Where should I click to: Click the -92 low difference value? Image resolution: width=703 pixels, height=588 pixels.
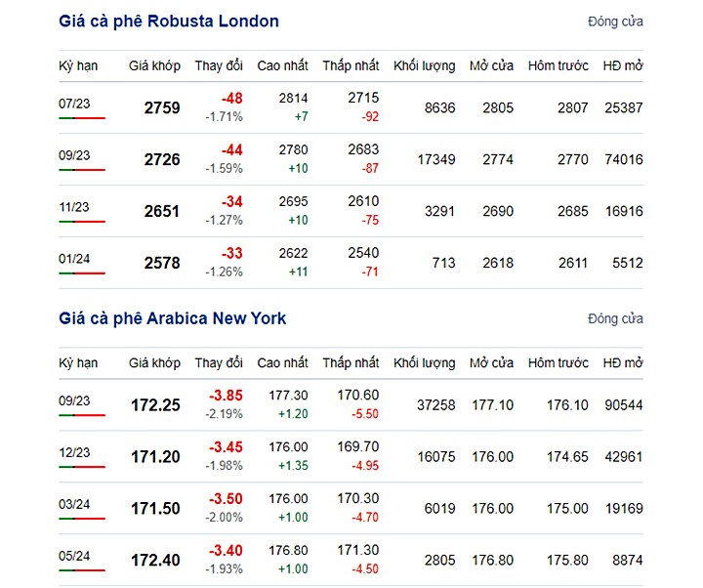(x=370, y=116)
